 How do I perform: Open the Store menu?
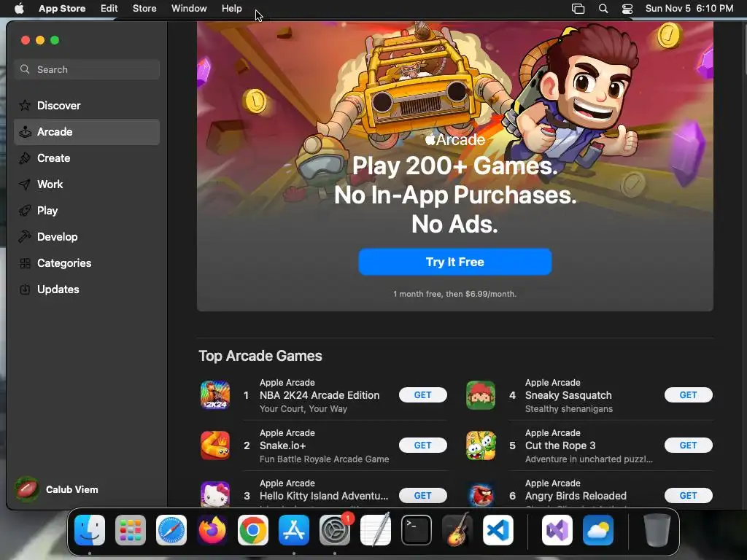coord(144,9)
